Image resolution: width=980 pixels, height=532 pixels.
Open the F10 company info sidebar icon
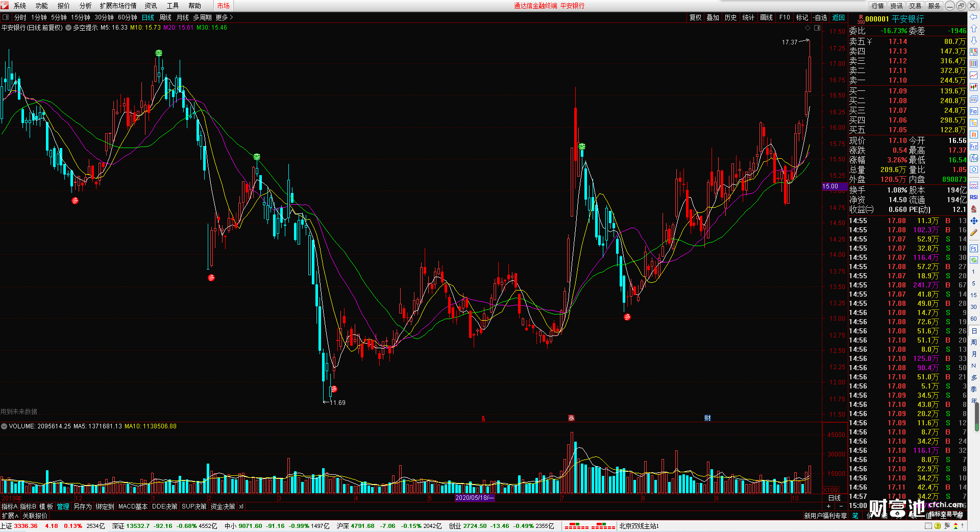pyautogui.click(x=974, y=111)
